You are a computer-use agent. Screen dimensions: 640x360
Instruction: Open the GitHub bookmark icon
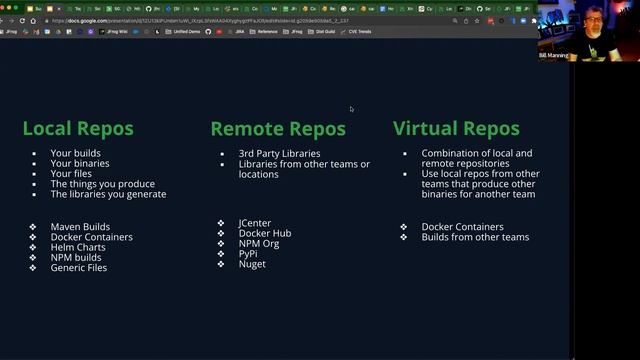(x=208, y=31)
